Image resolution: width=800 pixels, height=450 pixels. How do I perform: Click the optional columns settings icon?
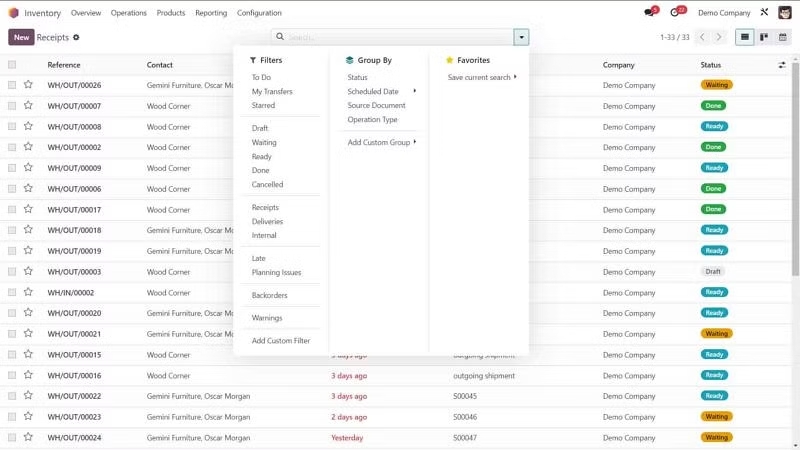[782, 65]
